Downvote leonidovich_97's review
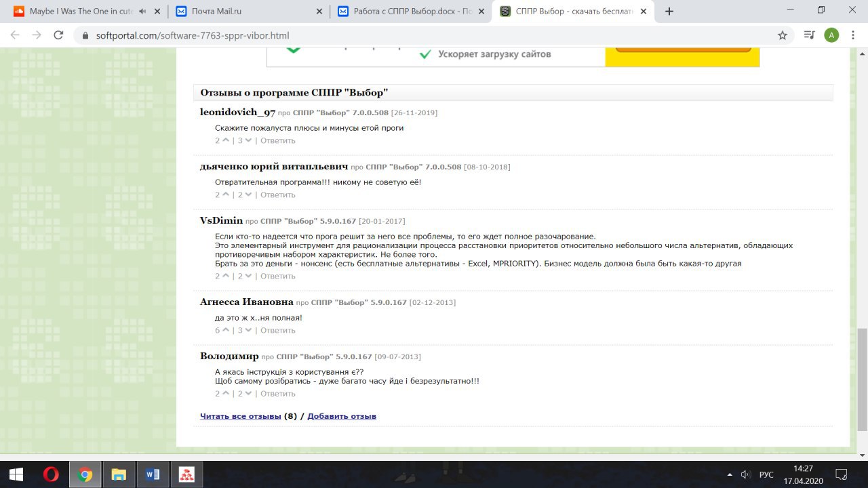 pos(248,140)
